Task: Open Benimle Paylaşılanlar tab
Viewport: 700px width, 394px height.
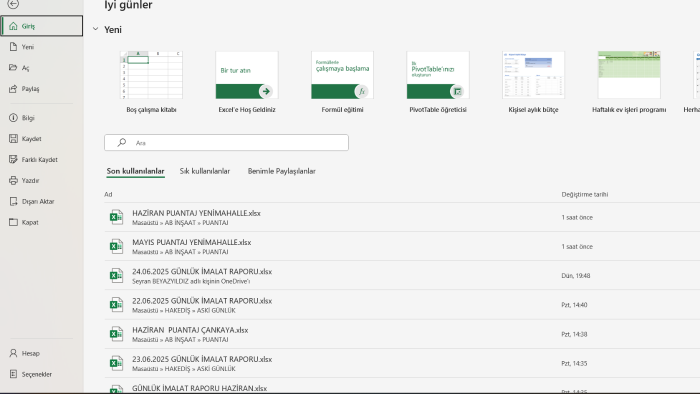Action: coord(282,171)
